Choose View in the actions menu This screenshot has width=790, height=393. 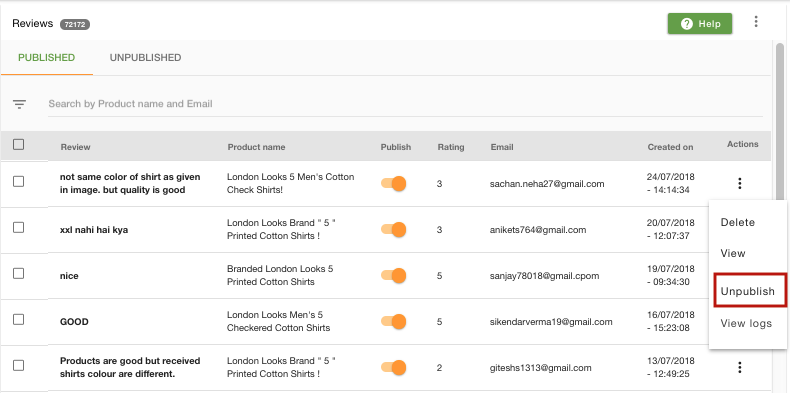(733, 253)
